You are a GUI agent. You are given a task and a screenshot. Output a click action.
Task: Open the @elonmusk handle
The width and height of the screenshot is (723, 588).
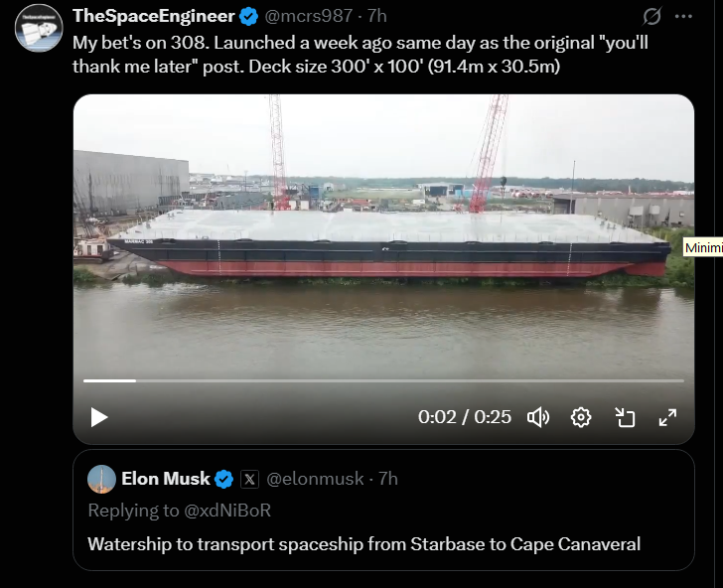pos(313,479)
